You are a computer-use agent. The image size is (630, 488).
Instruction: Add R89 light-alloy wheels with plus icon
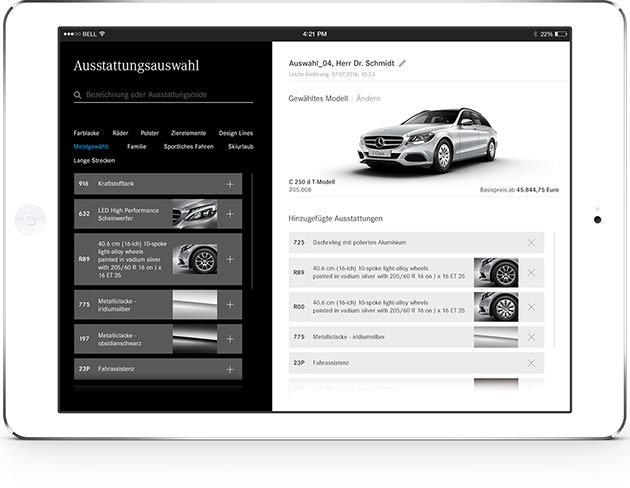point(230,259)
